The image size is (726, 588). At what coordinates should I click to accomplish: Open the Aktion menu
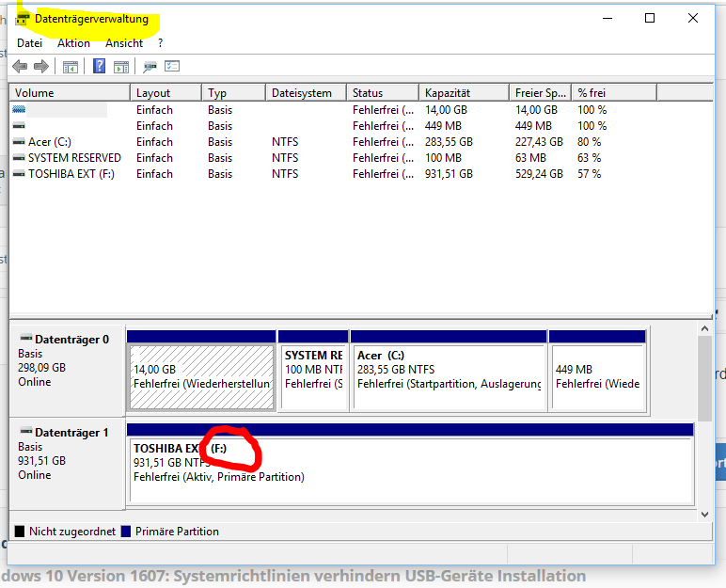point(73,43)
